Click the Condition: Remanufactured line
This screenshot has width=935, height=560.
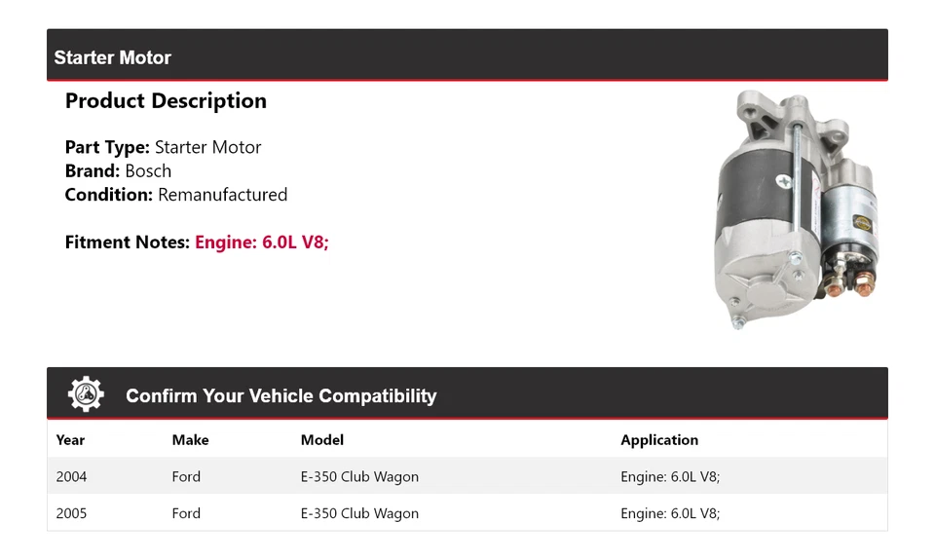[175, 195]
